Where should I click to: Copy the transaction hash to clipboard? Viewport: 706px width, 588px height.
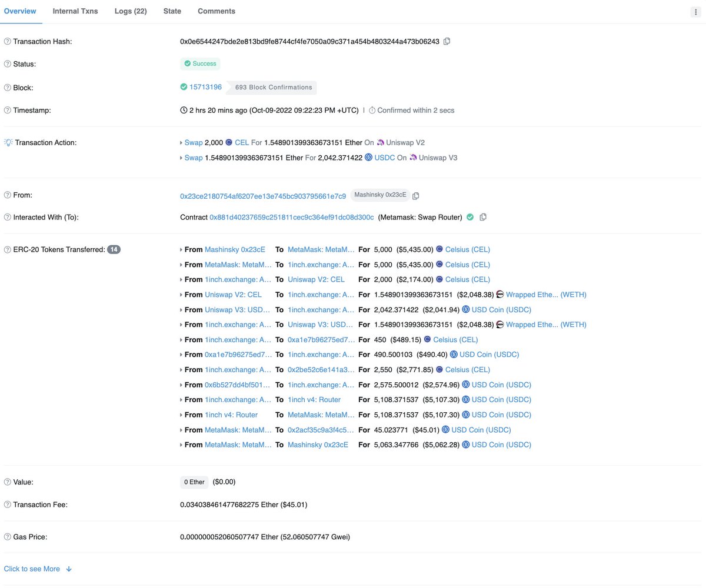click(447, 41)
